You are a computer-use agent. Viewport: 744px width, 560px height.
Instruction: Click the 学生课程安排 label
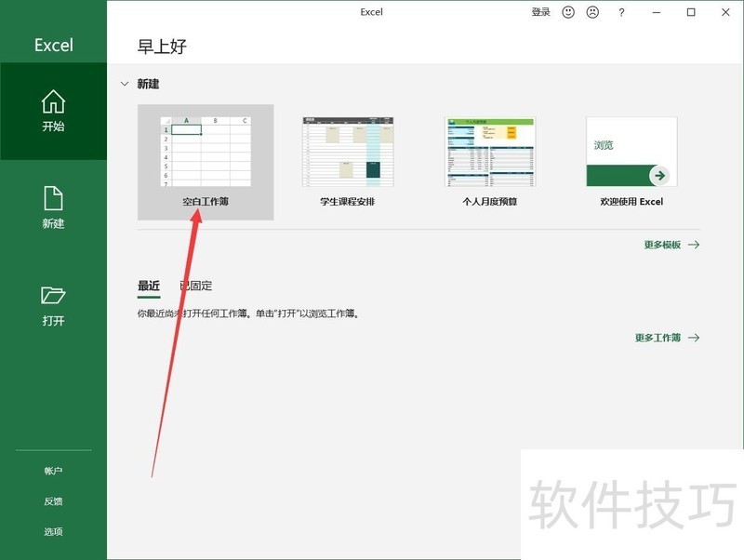(348, 202)
